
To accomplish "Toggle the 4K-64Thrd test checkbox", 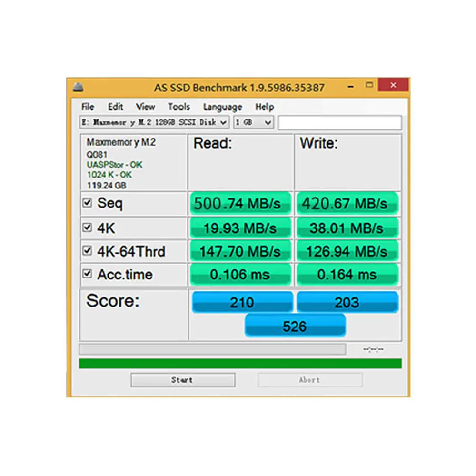I will 87,251.
